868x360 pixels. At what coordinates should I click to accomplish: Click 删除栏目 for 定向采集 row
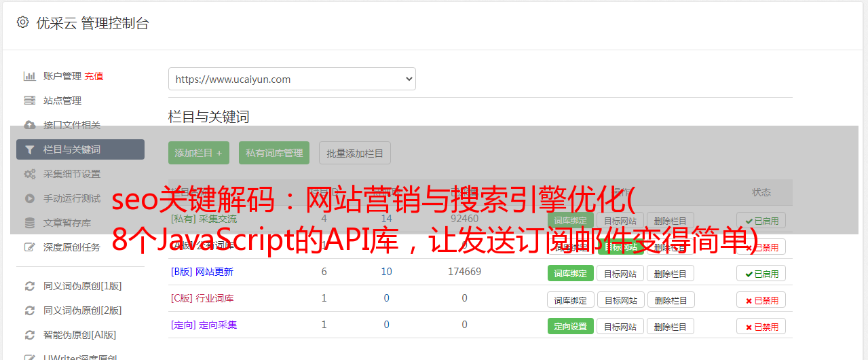(671, 327)
